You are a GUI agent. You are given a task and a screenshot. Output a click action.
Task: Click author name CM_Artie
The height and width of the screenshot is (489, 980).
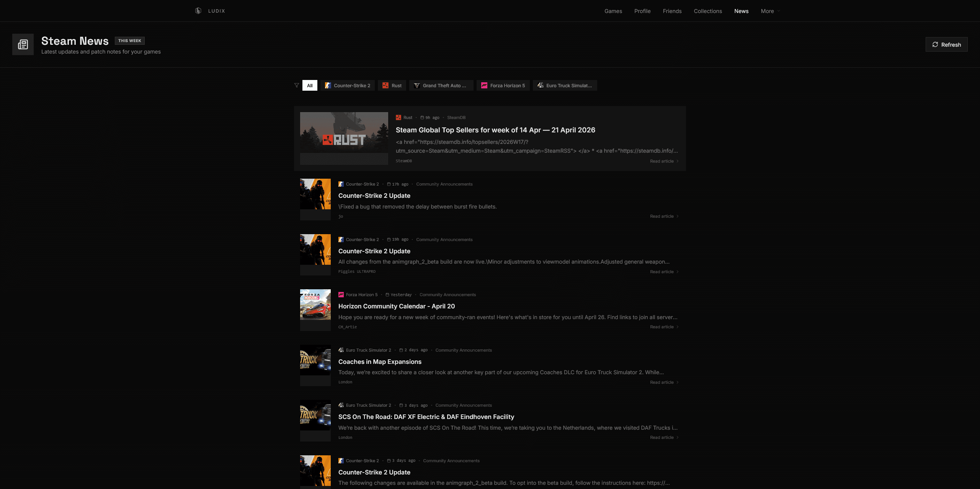pos(348,327)
